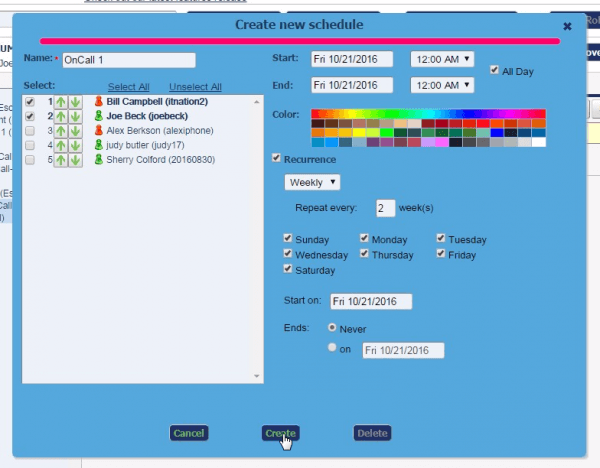This screenshot has width=600, height=468.
Task: Uncheck Thursday recurrence day
Action: (364, 254)
